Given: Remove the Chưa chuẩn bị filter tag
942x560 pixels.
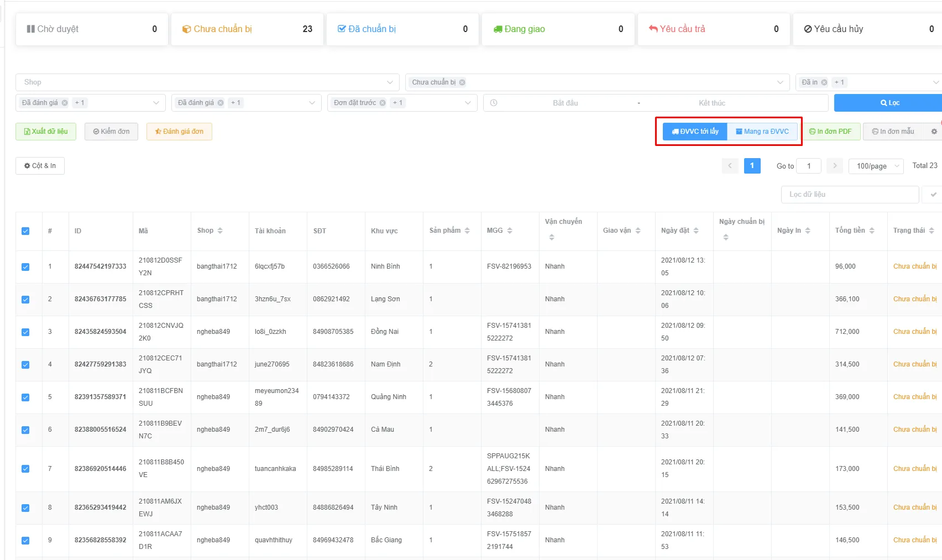Looking at the screenshot, I should (462, 82).
